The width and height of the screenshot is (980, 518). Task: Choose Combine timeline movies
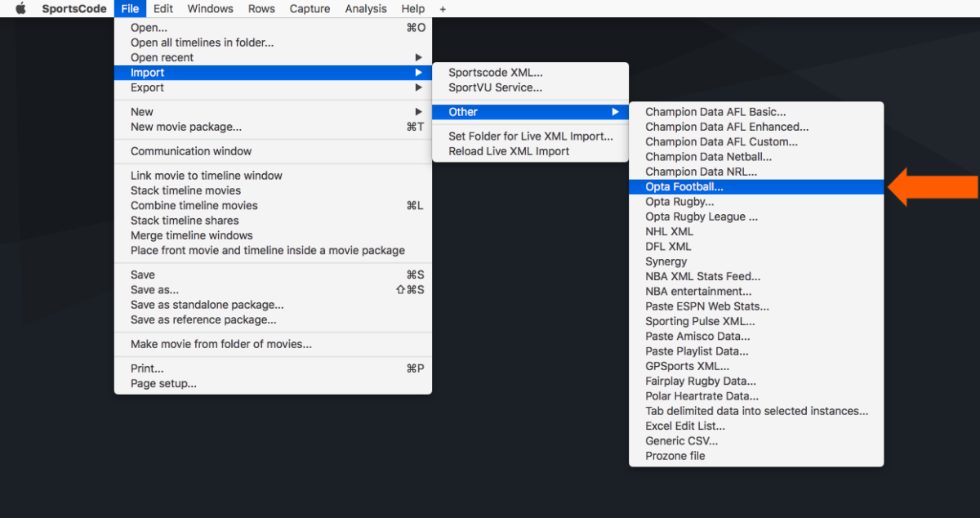click(x=273, y=206)
